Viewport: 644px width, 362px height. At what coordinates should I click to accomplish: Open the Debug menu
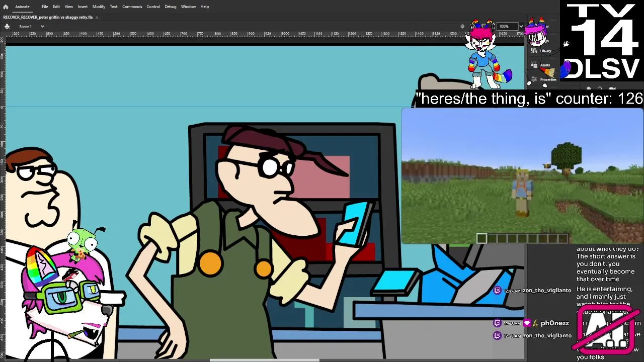click(171, 7)
